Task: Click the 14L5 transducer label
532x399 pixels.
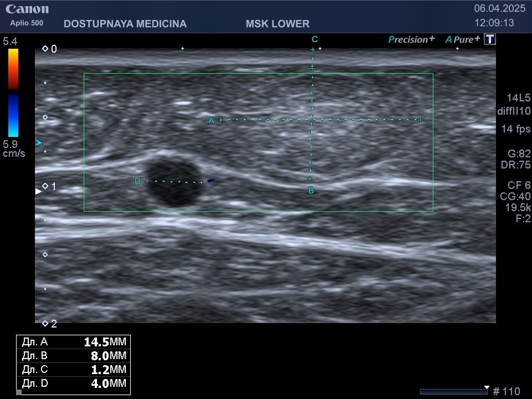Action: pos(518,98)
